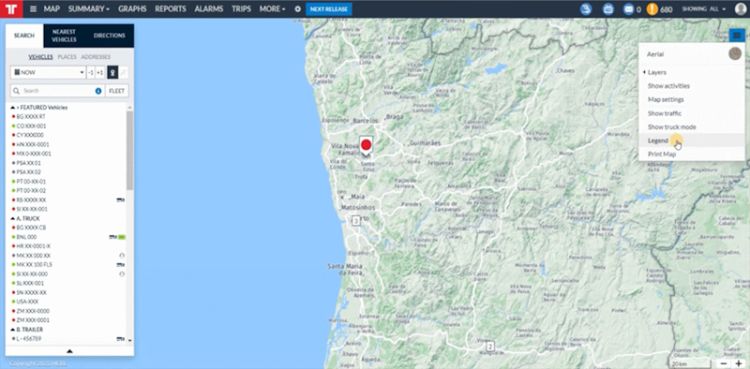The image size is (750, 369).
Task: Click the round icon on MK XX 000 XX row
Action: click(122, 256)
